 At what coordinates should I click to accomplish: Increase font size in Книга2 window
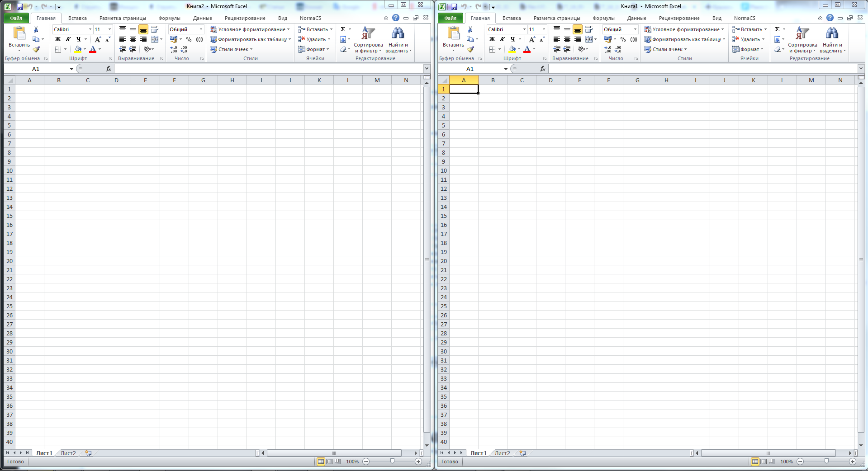tap(98, 39)
